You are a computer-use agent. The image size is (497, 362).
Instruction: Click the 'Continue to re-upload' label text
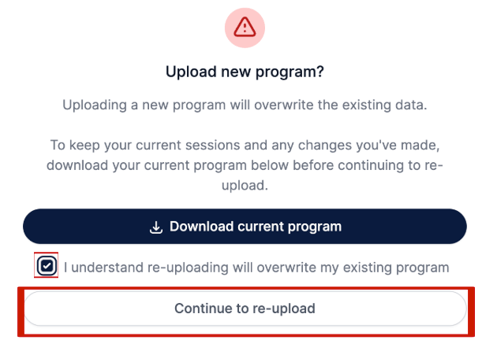[x=245, y=308]
